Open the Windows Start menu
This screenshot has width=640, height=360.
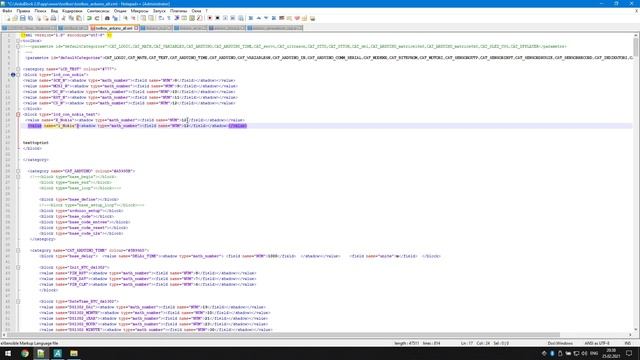8,353
